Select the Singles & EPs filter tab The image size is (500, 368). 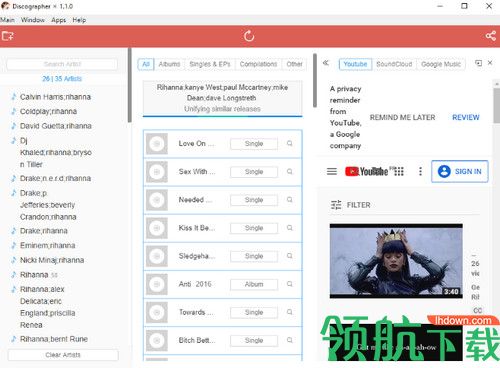tap(210, 64)
